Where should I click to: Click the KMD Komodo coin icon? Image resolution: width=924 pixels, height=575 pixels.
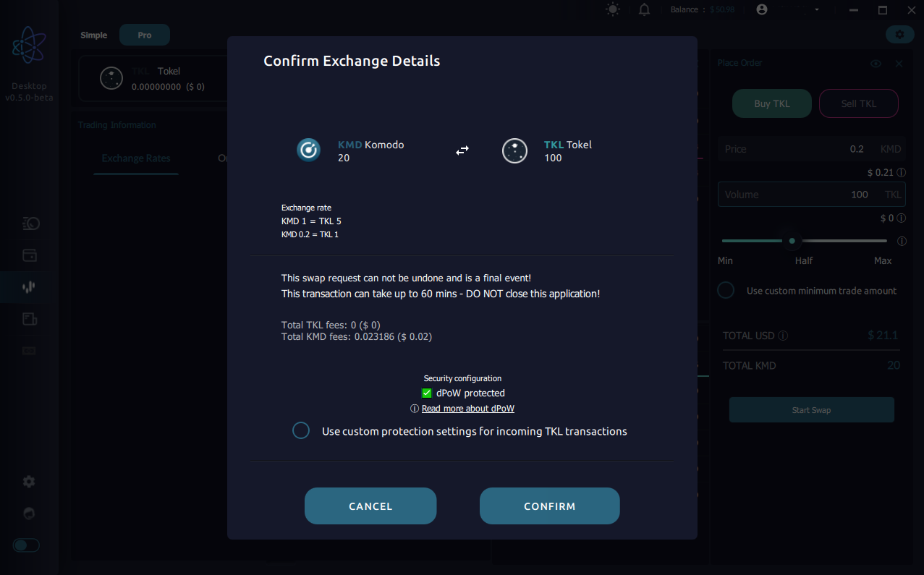(x=308, y=150)
